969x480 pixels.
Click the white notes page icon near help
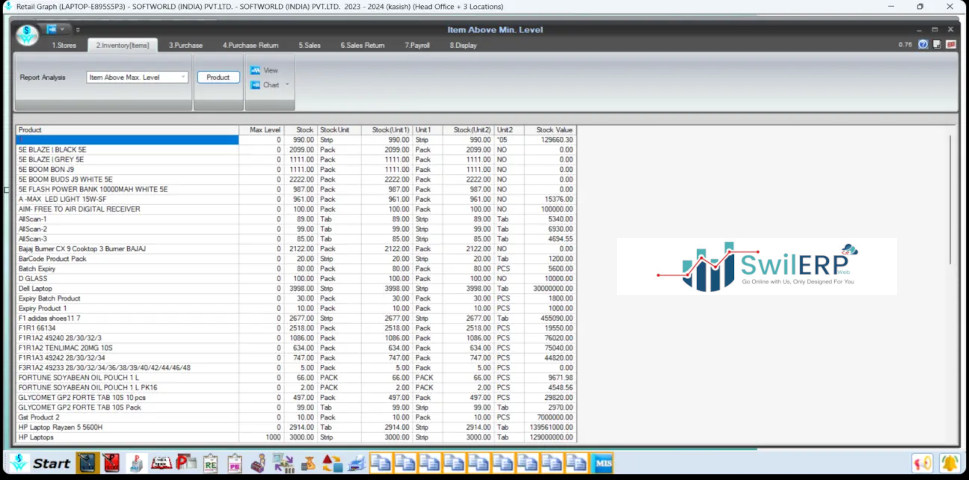click(x=937, y=44)
